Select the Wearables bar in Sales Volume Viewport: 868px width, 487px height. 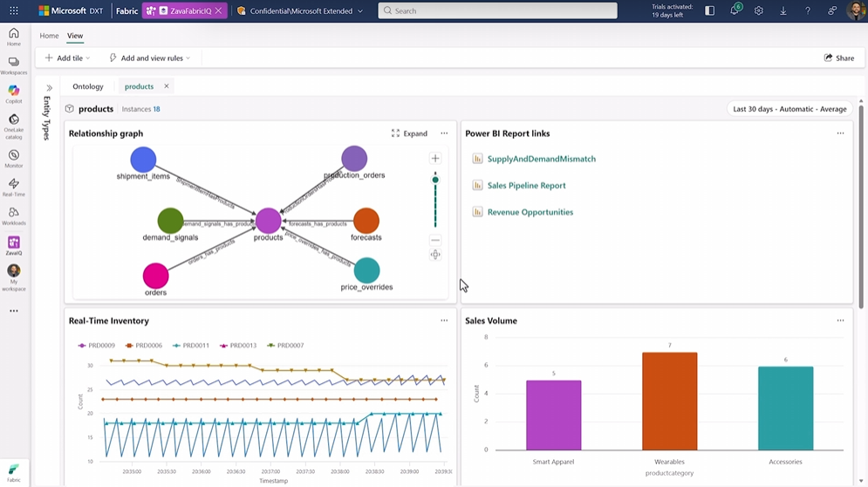point(669,401)
